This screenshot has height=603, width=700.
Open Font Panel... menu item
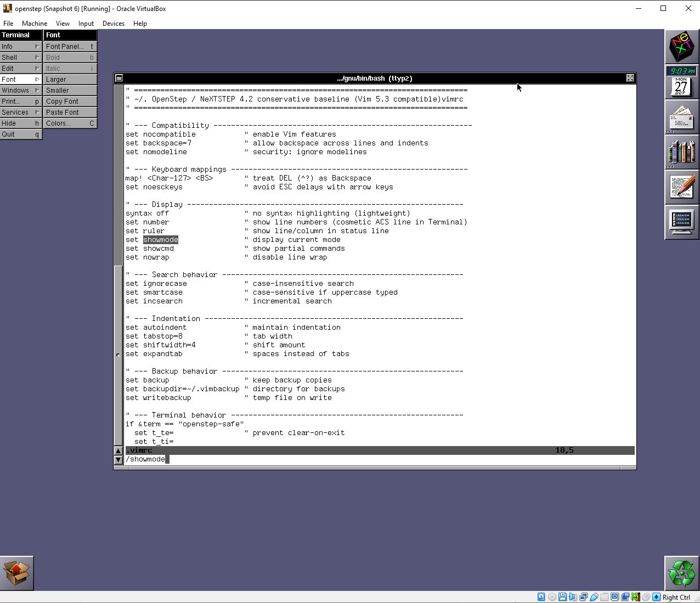pos(70,47)
